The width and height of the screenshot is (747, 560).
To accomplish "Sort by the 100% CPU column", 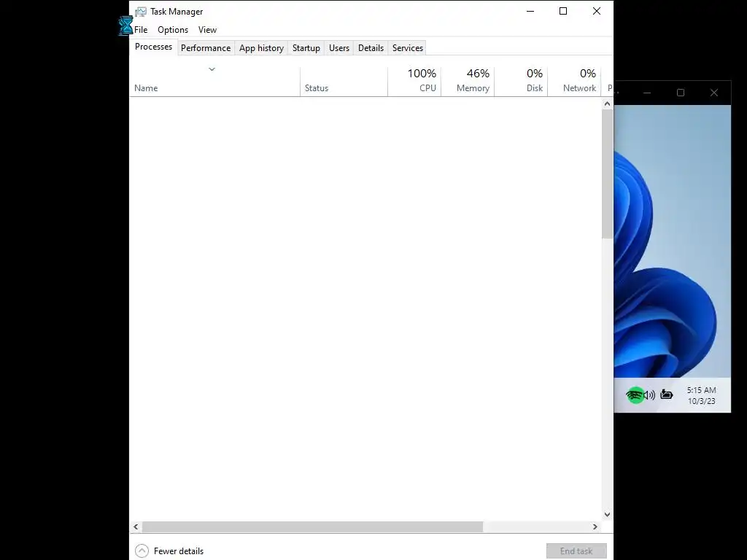I will coord(414,82).
